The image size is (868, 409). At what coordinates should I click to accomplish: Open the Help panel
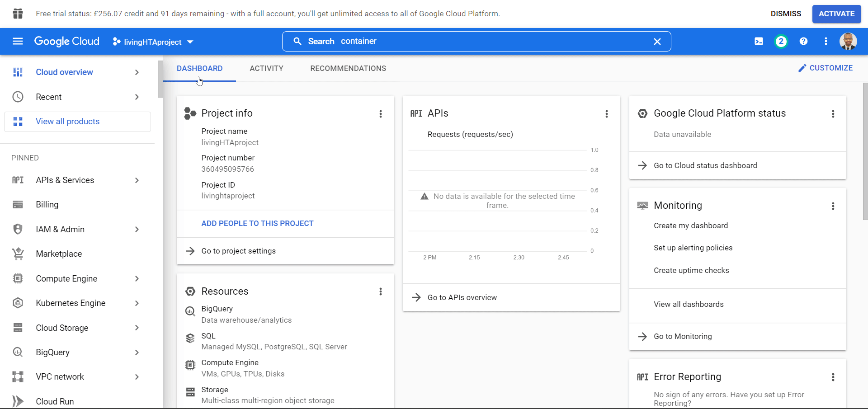point(803,41)
